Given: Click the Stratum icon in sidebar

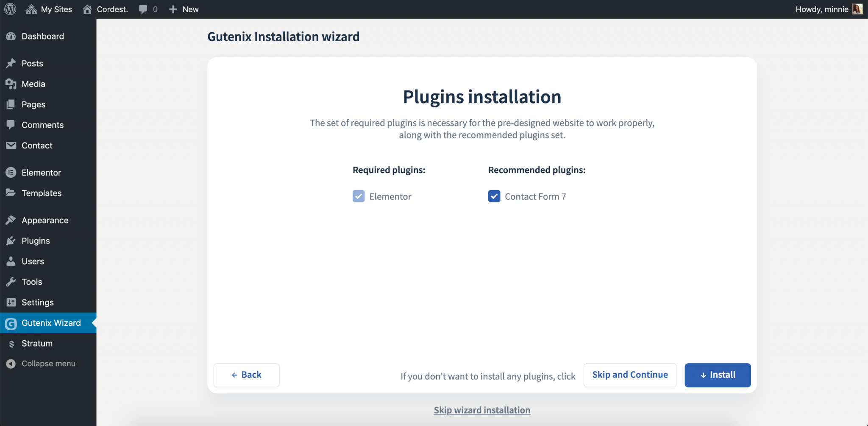Looking at the screenshot, I should (12, 344).
